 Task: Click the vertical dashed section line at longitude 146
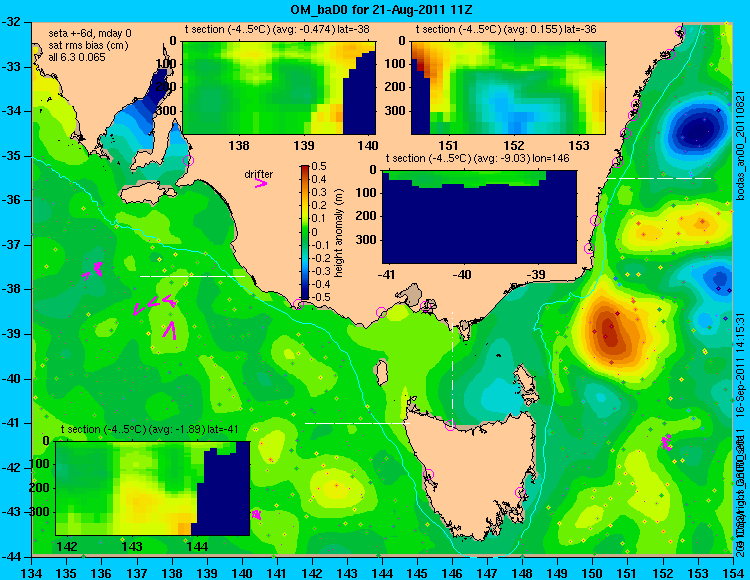click(452, 367)
